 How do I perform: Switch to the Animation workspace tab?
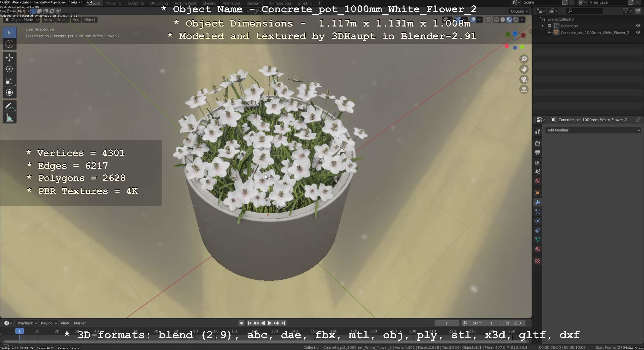[231, 3]
